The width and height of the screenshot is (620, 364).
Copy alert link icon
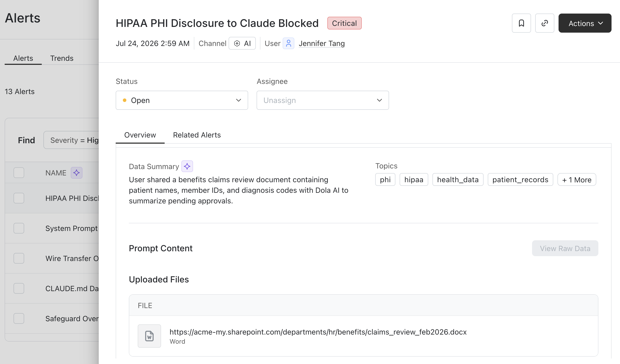click(x=545, y=23)
